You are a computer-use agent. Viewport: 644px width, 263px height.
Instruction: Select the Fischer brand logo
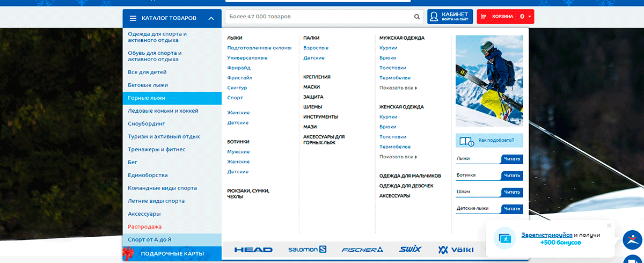pos(362,250)
